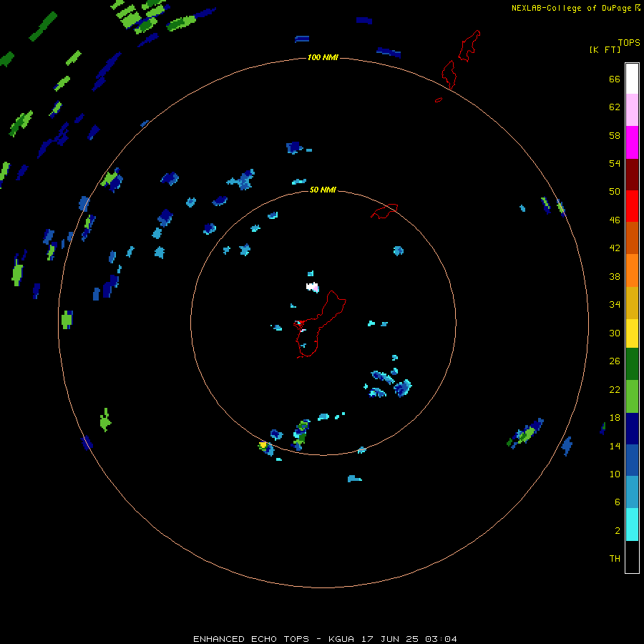The width and height of the screenshot is (644, 644).
Task: Click the yellow legend swatch
Action: 632,333
